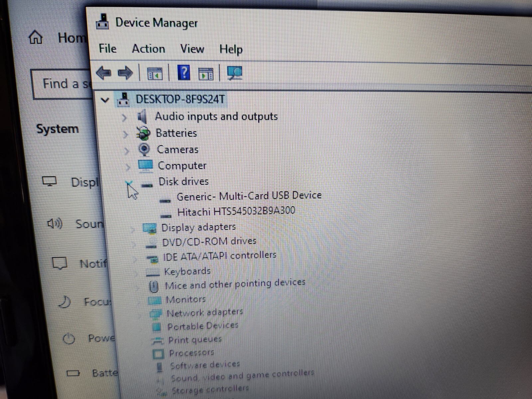Click the Device Manager title bar icon
532x399 pixels.
click(x=102, y=22)
